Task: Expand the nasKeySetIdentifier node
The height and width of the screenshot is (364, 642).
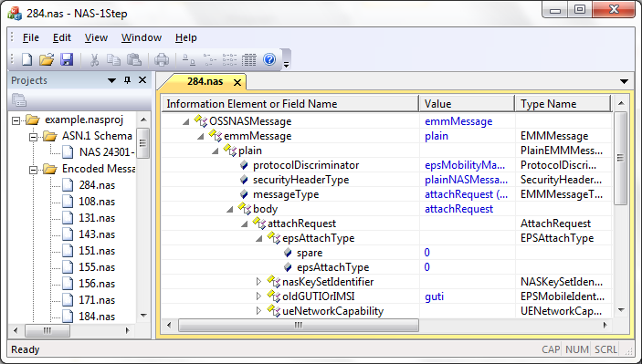Action: point(258,281)
